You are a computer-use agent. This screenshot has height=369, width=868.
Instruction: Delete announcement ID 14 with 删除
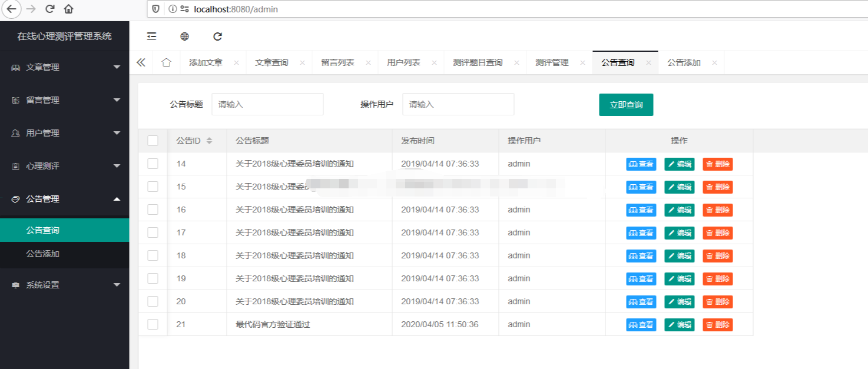pos(718,164)
